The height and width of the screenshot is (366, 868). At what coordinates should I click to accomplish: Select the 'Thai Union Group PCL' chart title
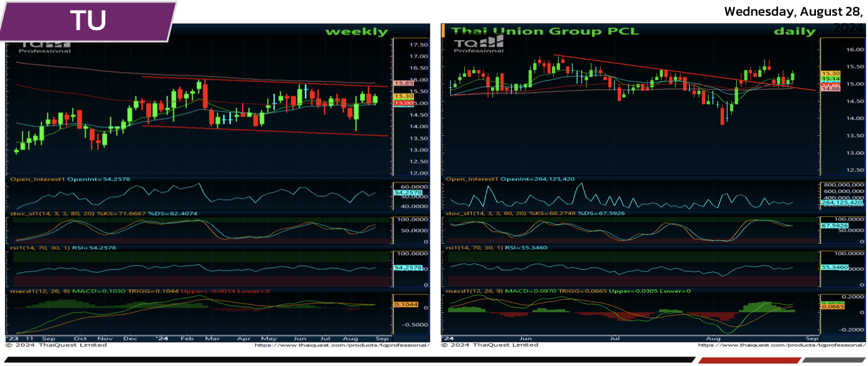pyautogui.click(x=545, y=31)
